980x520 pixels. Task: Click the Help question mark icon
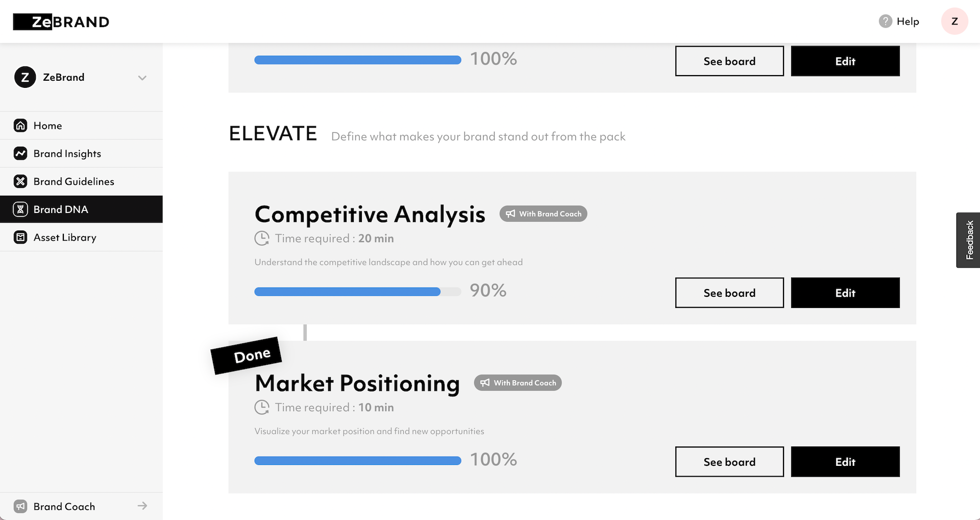(885, 21)
